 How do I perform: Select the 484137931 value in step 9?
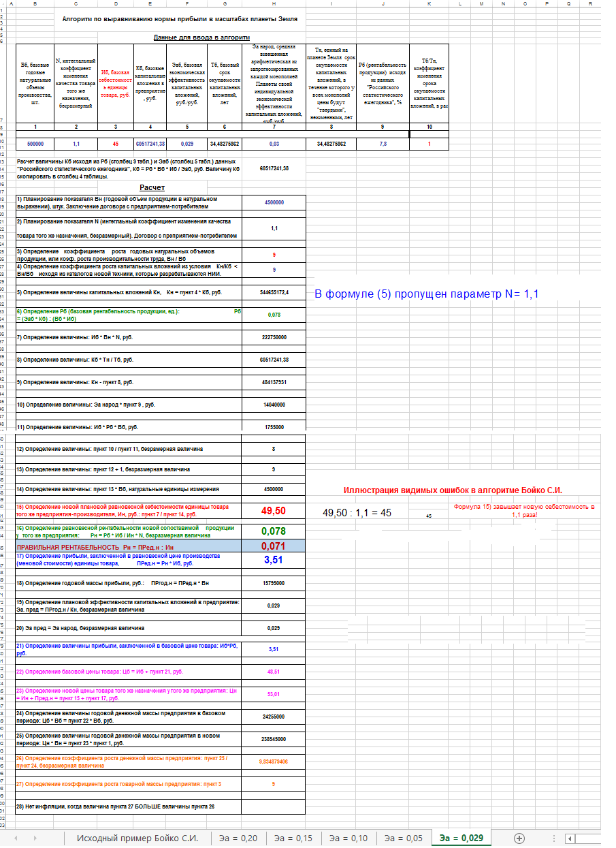274,382
